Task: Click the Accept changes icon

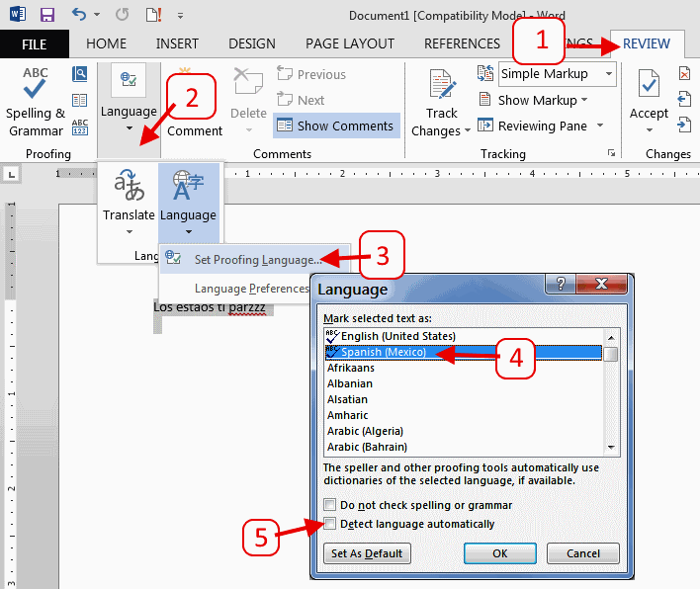Action: click(x=649, y=87)
